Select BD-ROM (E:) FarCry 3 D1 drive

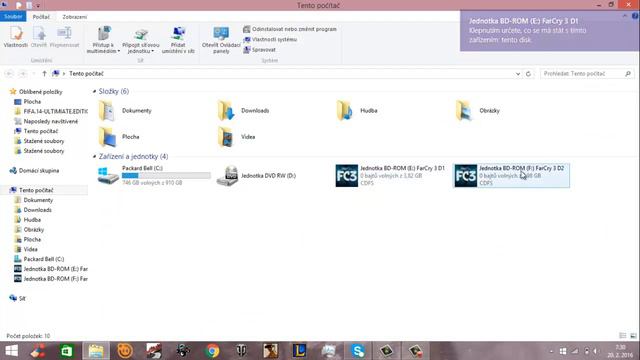(x=390, y=176)
